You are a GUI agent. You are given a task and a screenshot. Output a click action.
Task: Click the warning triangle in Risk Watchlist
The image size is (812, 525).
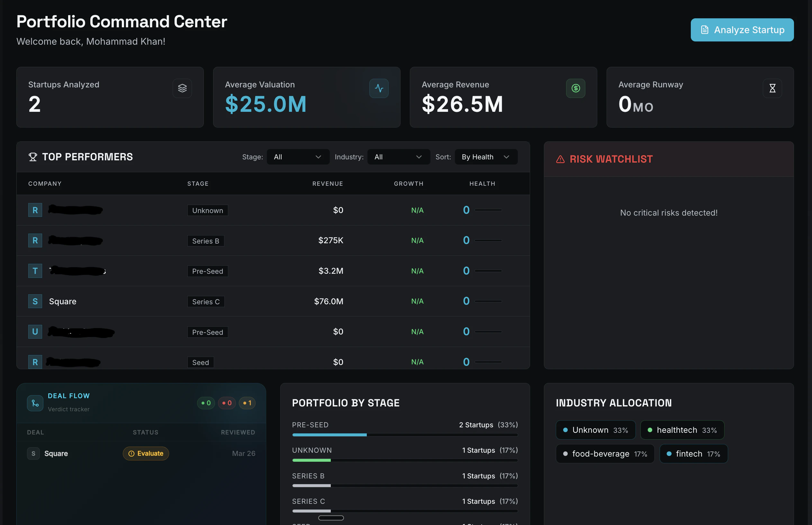[561, 159]
